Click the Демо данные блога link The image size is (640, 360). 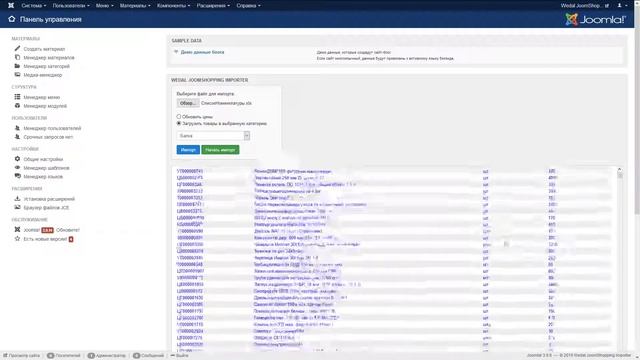(202, 52)
